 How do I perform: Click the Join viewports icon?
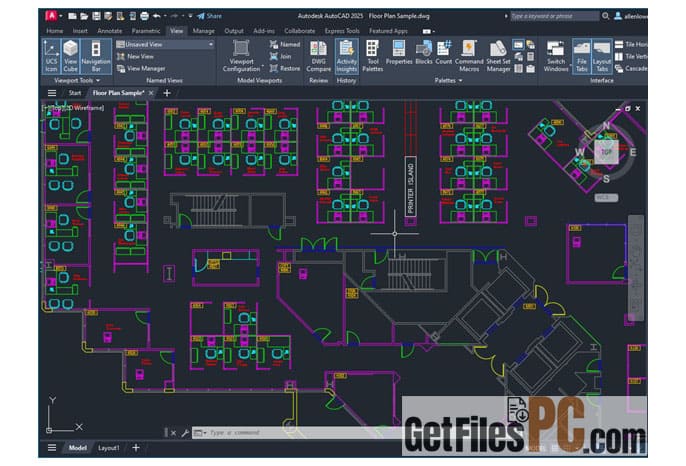280,56
